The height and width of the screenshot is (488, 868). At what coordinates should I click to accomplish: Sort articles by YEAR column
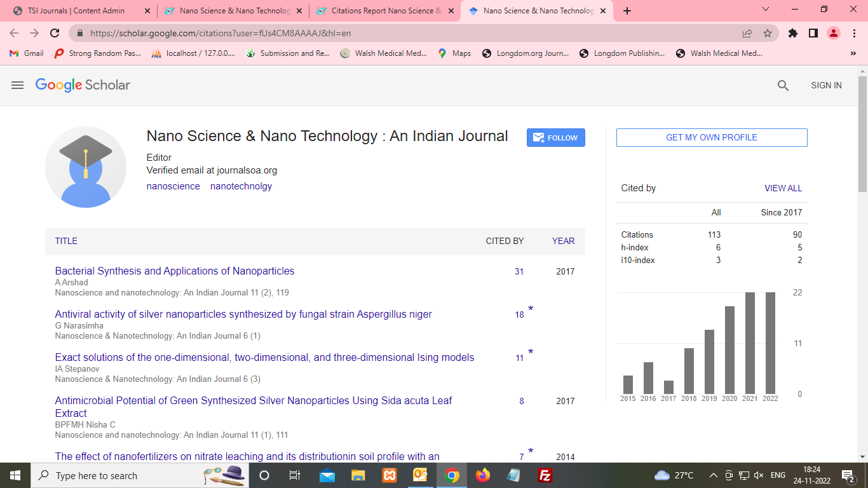563,241
